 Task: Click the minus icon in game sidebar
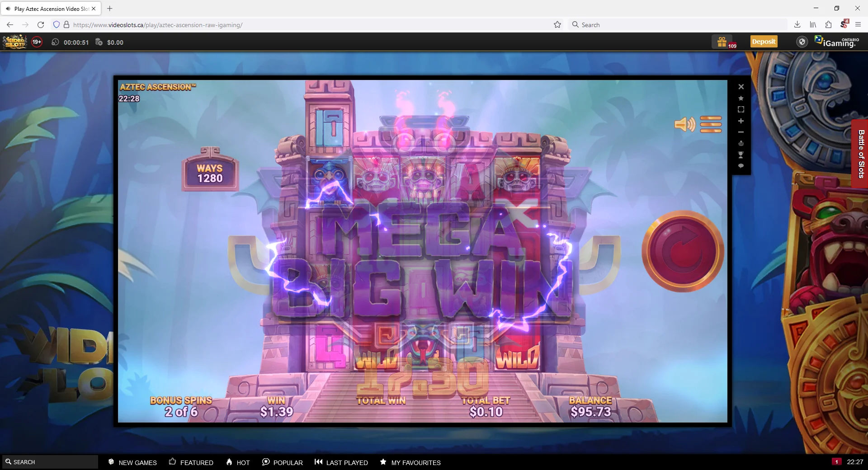pyautogui.click(x=741, y=132)
